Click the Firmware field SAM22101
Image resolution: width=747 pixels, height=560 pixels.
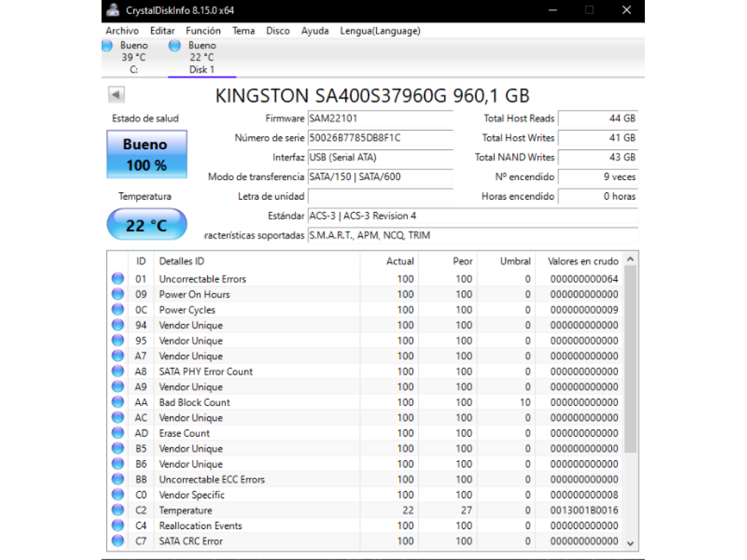point(380,118)
